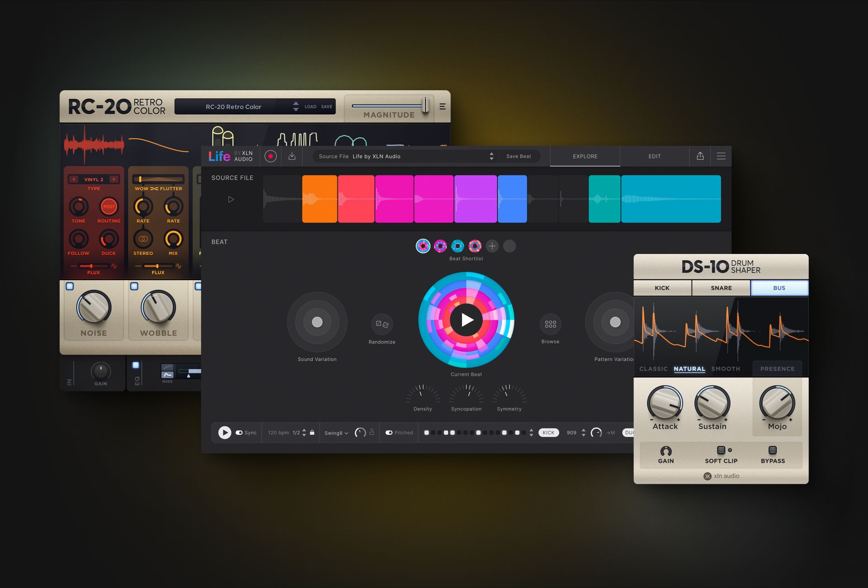Open the RC-20 hamburger menu
This screenshot has height=588, width=868.
click(442, 106)
